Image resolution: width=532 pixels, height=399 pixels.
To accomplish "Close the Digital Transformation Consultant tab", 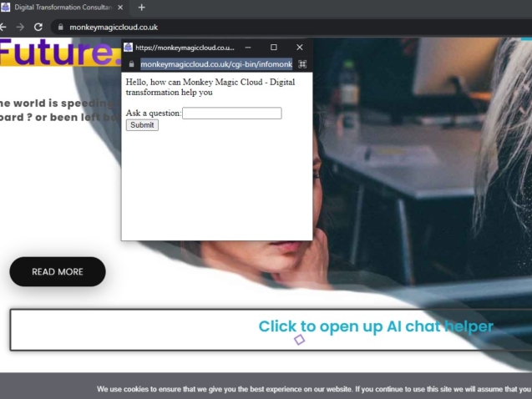I will pos(120,8).
